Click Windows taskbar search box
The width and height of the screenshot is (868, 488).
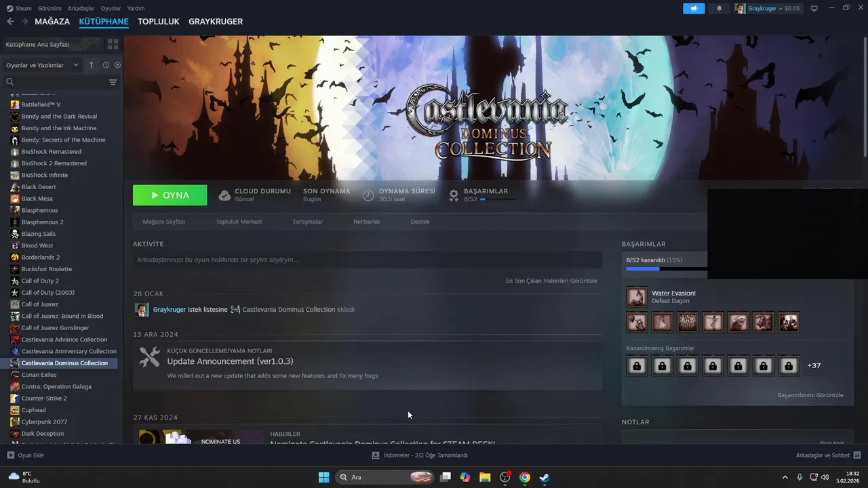point(385,477)
